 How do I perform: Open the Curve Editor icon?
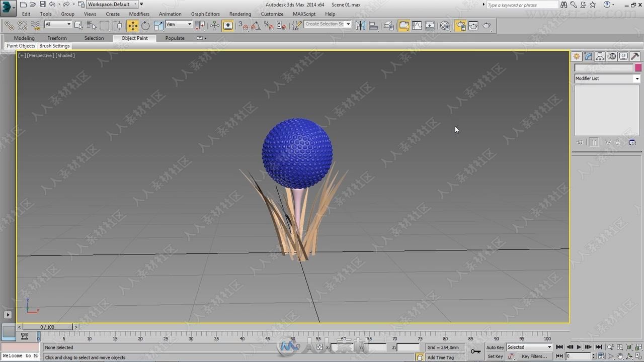[417, 25]
